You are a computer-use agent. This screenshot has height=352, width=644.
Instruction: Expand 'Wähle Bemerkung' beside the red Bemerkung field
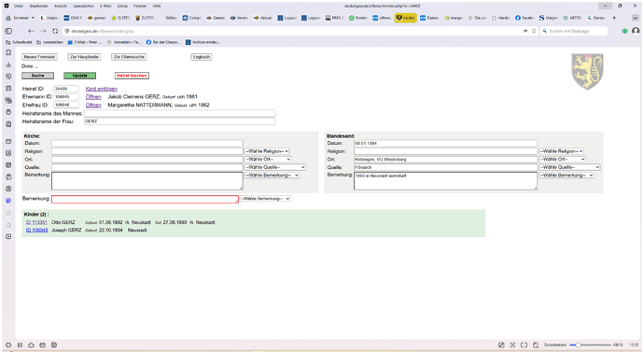point(265,198)
